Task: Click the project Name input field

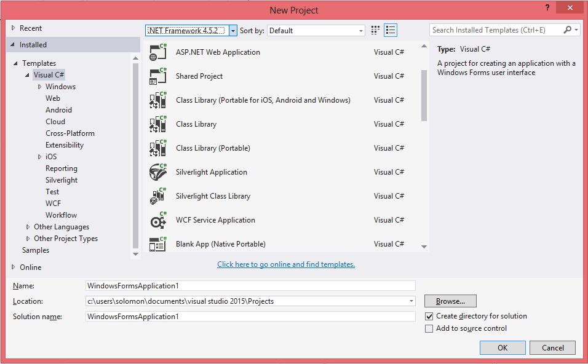Action: tap(250, 286)
